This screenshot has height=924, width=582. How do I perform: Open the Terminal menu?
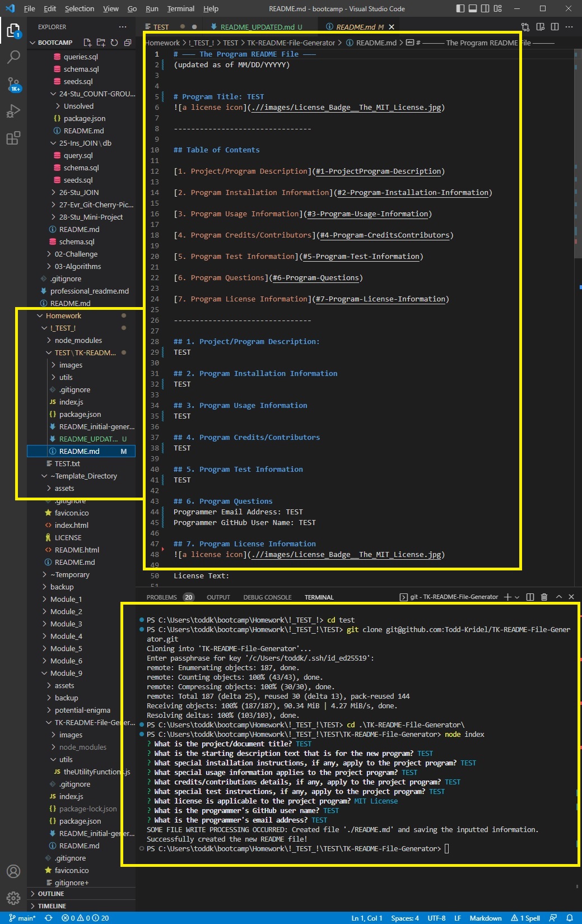click(181, 8)
